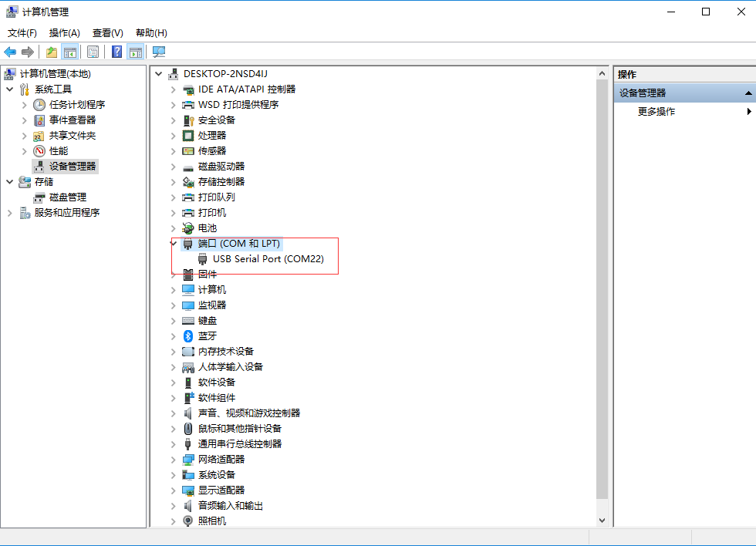Click the Back arrow toolbar icon
The width and height of the screenshot is (756, 546).
(10, 52)
